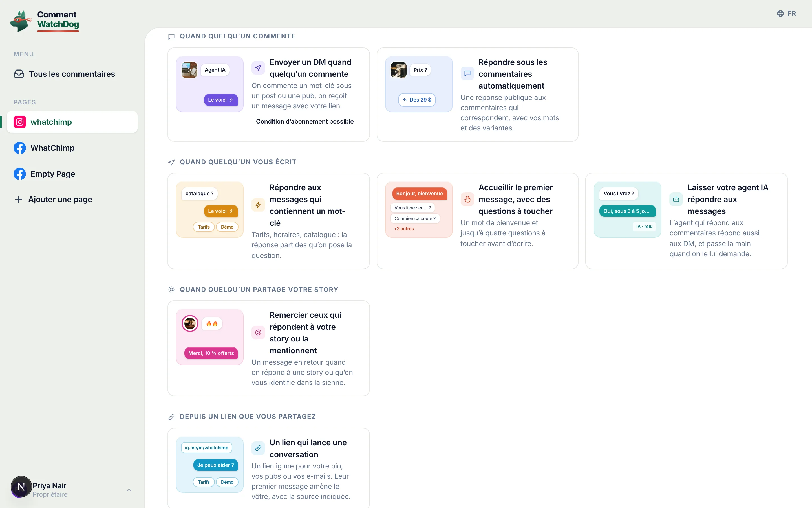Open the Empty Page entry
The image size is (812, 508).
72,174
